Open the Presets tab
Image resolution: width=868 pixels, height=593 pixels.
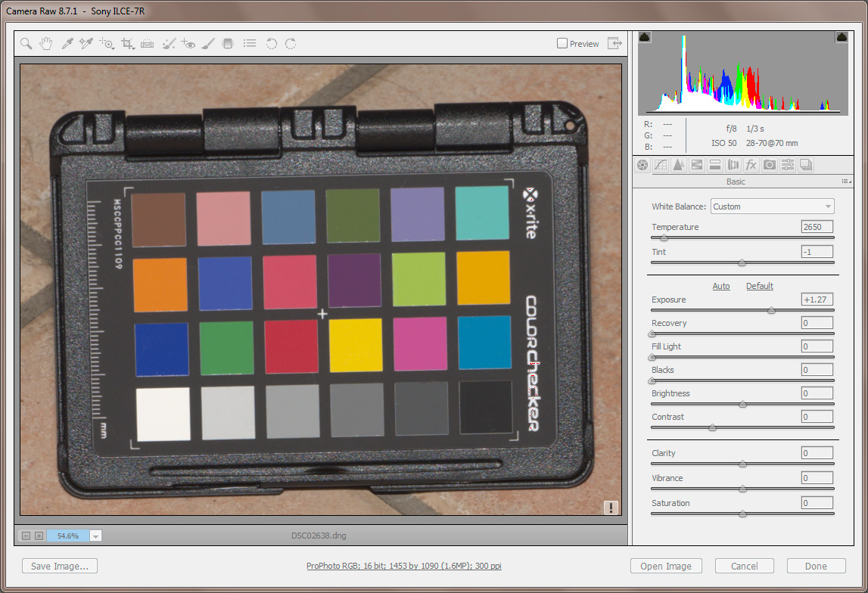tap(788, 165)
